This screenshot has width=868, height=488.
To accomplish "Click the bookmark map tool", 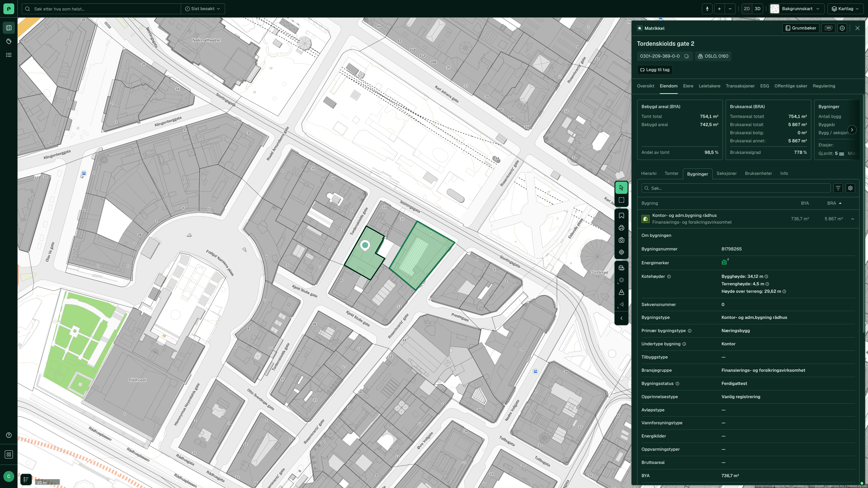I will [621, 216].
